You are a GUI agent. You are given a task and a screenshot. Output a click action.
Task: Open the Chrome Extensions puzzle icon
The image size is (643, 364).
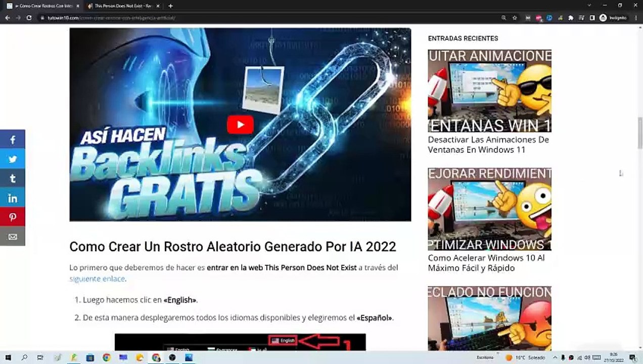tap(571, 18)
